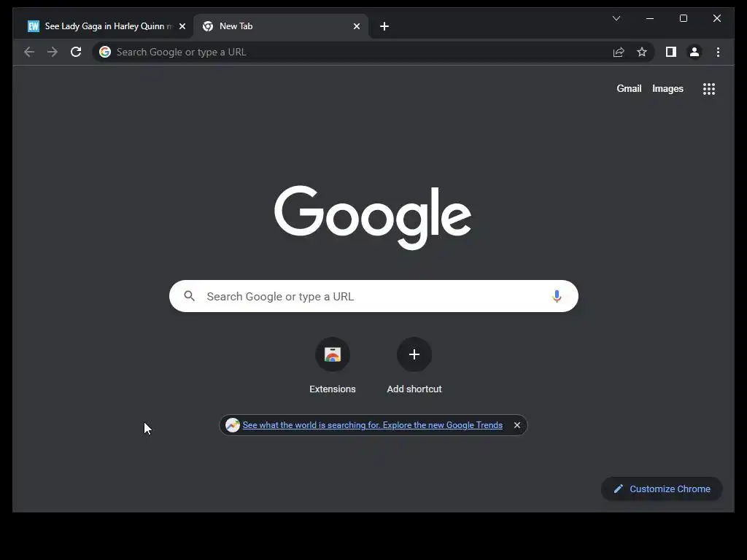The image size is (747, 560).
Task: Minimize the Chrome window
Action: (650, 18)
